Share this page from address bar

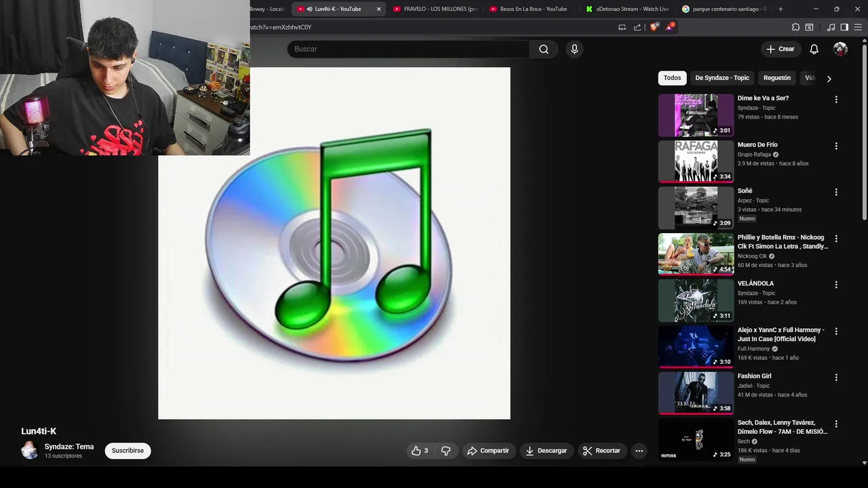click(x=637, y=27)
